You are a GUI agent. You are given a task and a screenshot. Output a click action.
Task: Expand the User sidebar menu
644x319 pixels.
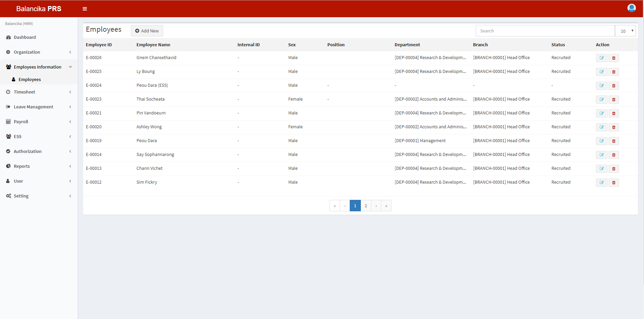39,181
